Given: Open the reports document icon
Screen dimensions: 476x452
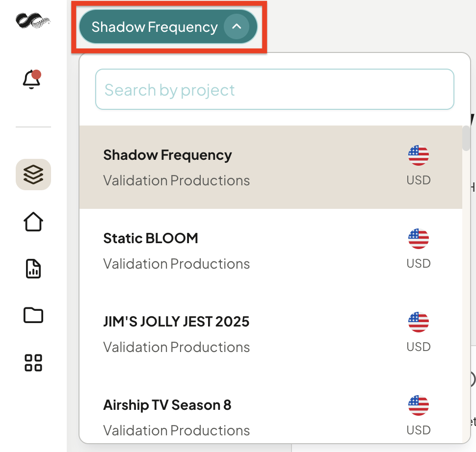Looking at the screenshot, I should 33,269.
